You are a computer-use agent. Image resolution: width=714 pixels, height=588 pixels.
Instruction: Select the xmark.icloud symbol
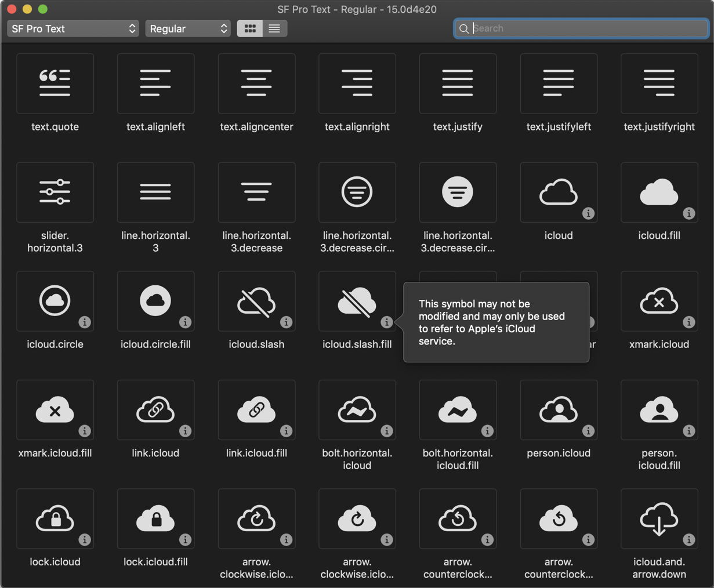pos(659,301)
